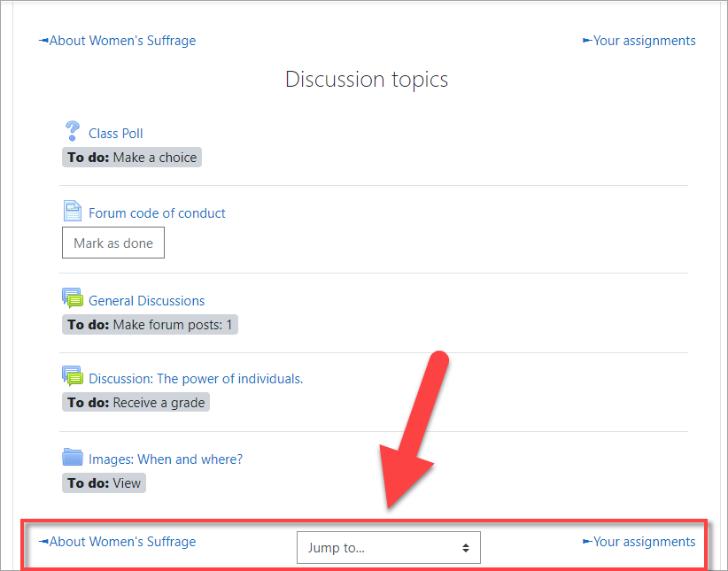This screenshot has width=728, height=571.
Task: Click the Class Poll question mark icon
Action: [73, 132]
